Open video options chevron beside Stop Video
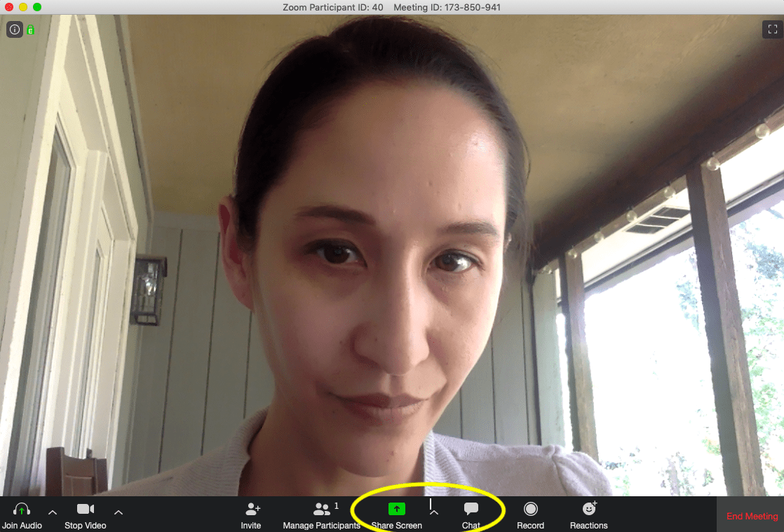 pyautogui.click(x=118, y=512)
